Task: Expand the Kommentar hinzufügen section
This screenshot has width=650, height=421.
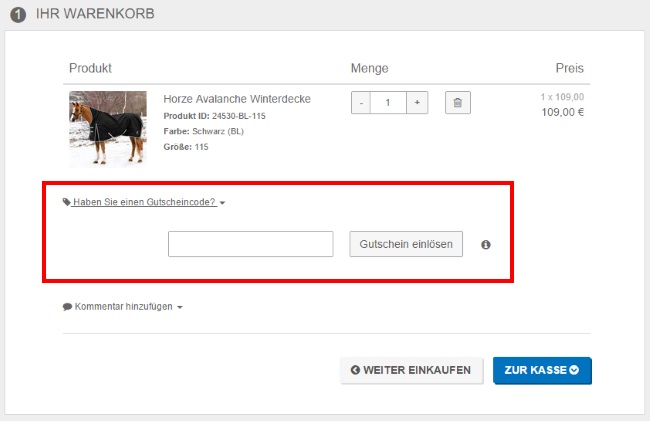Action: [123, 307]
